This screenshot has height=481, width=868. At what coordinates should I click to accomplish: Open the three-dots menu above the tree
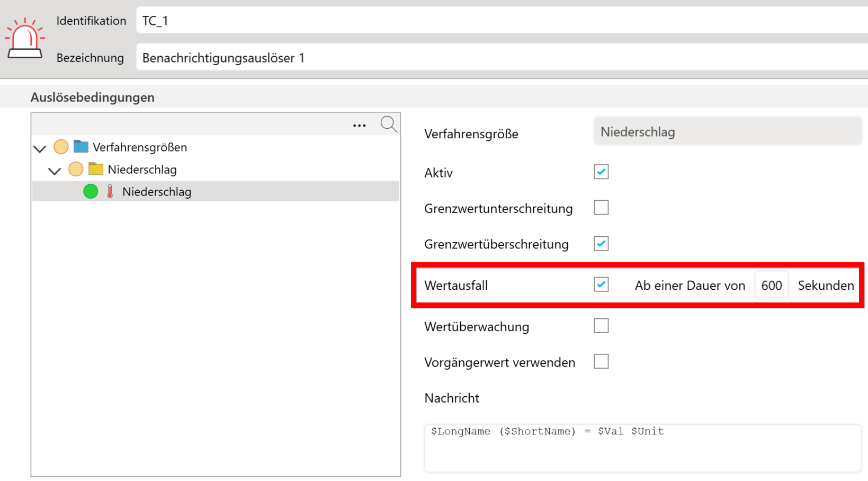click(x=360, y=126)
